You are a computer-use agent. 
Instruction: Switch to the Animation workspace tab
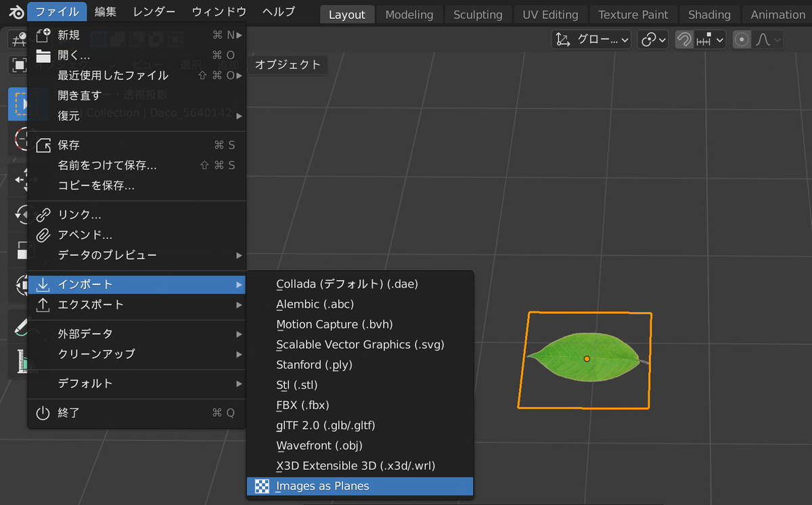[x=777, y=14]
